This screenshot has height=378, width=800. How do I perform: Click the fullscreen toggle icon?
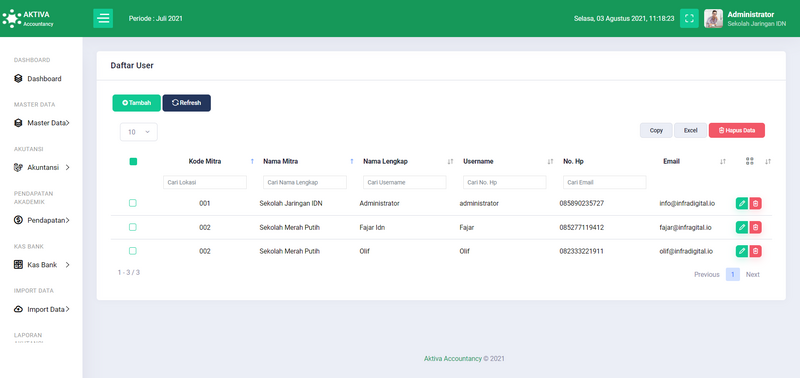[x=689, y=18]
